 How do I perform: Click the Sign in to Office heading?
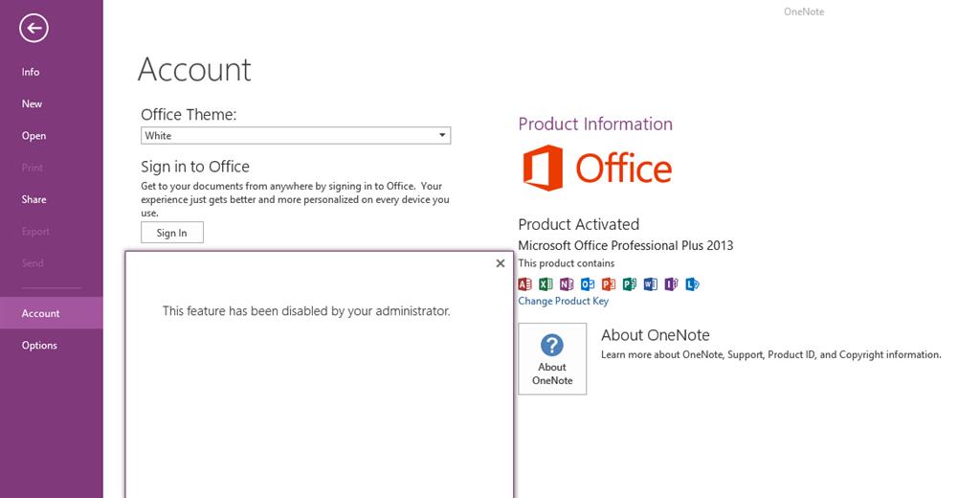[x=195, y=167]
